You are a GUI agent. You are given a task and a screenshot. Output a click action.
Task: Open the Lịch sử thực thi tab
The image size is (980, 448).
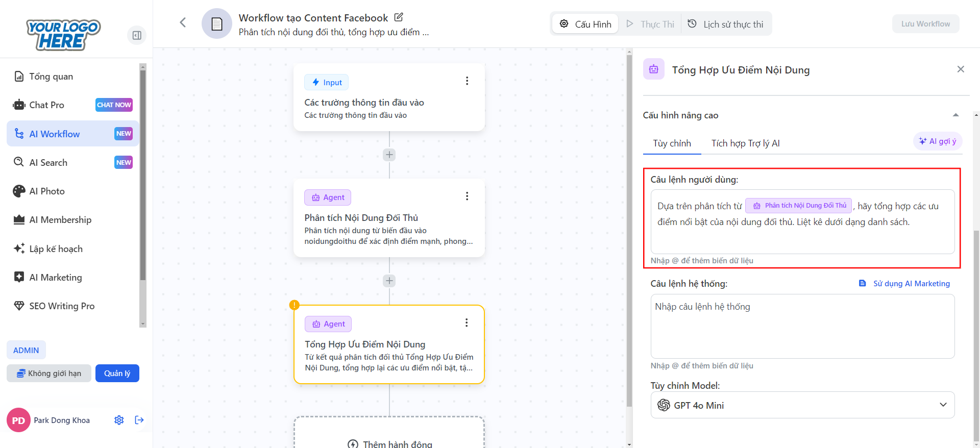click(726, 24)
